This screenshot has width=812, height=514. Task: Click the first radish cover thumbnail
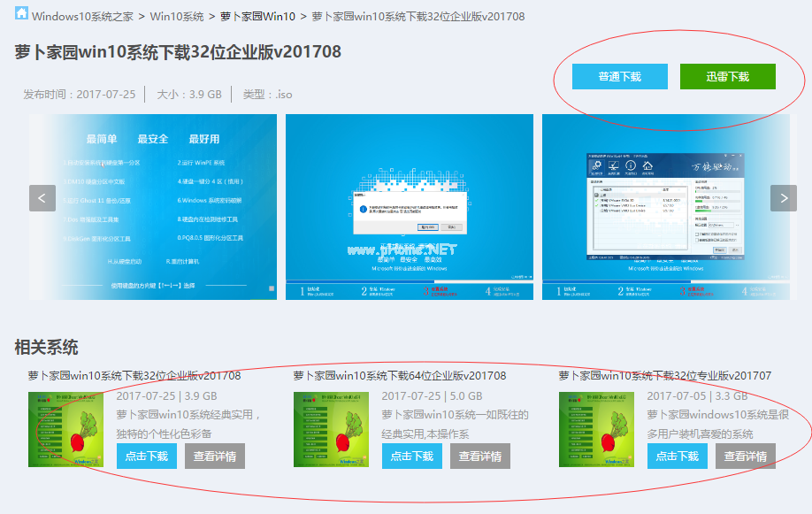tap(66, 429)
